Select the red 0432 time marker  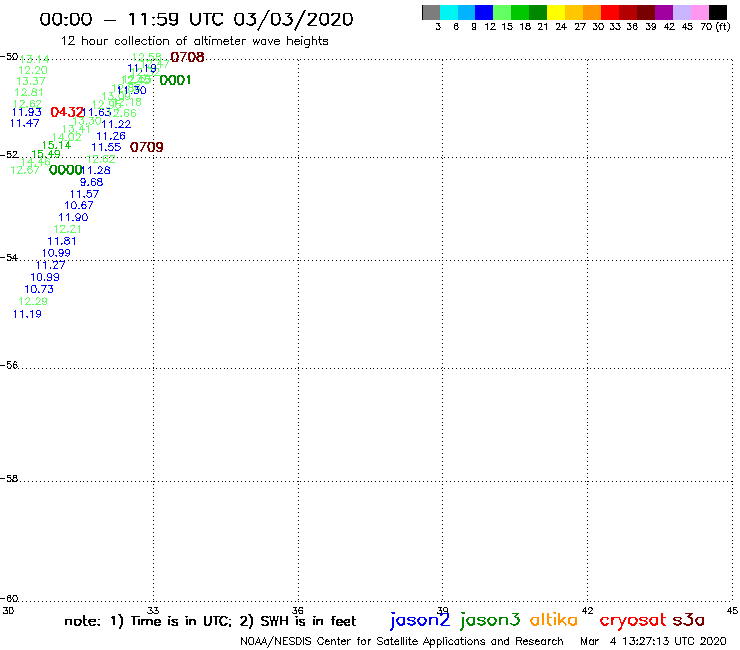pyautogui.click(x=67, y=112)
